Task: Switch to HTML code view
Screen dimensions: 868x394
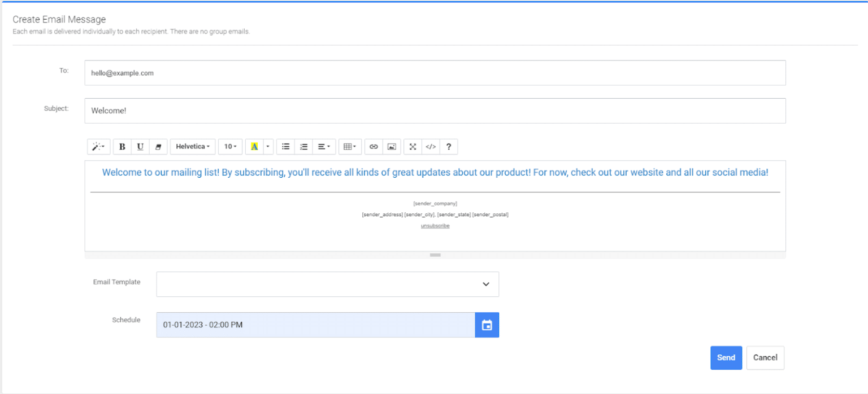Action: 431,146
